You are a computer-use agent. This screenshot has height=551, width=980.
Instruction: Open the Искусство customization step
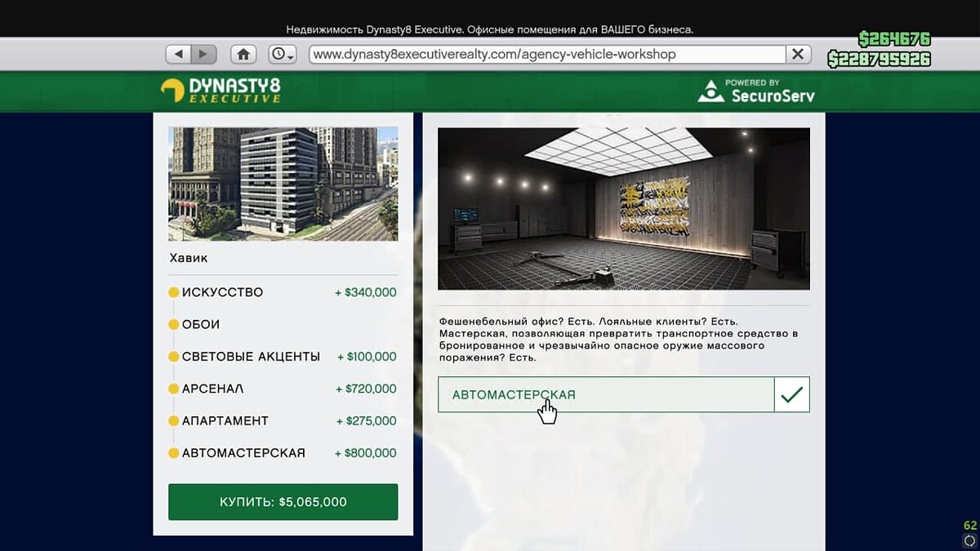[x=222, y=292]
